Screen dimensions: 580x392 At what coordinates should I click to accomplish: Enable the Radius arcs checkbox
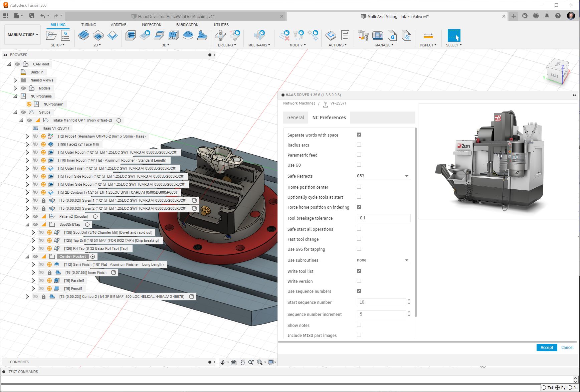(359, 145)
